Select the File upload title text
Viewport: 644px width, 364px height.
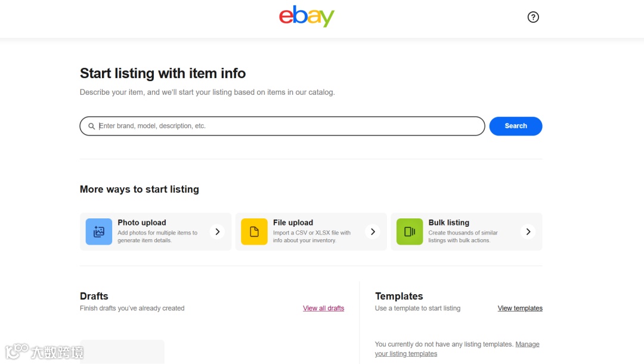coord(293,223)
